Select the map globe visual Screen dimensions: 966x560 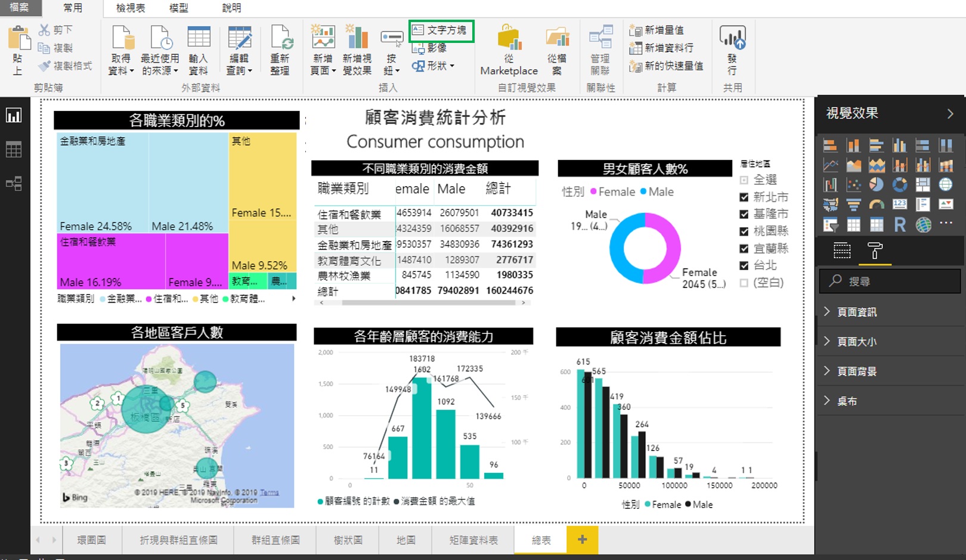point(946,185)
